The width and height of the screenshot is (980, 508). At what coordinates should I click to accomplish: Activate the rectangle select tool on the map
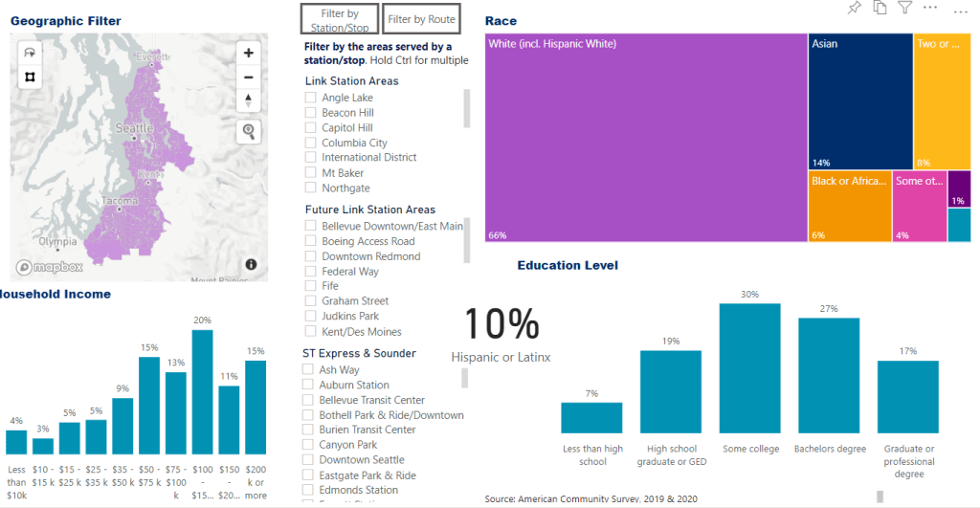pos(30,77)
